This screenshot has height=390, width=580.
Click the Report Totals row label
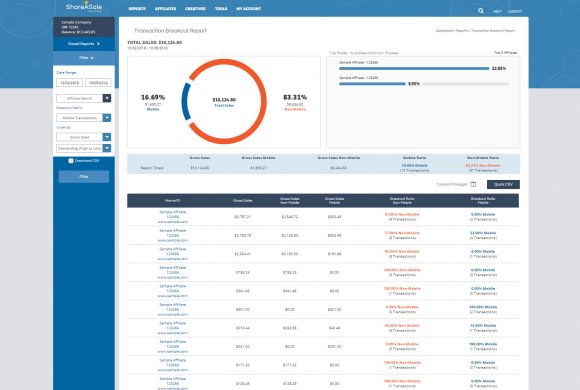[152, 168]
